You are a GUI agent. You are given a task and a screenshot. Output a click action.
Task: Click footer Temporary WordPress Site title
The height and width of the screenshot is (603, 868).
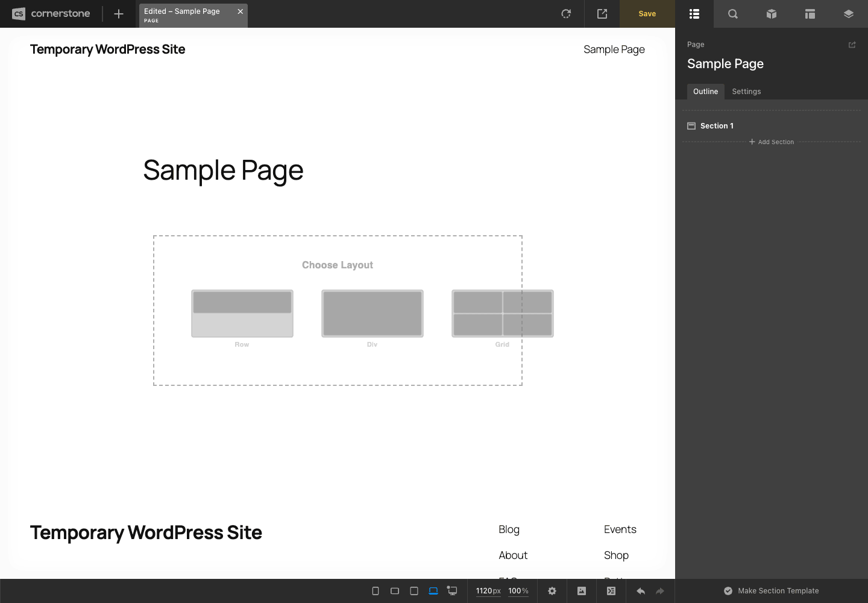click(x=146, y=532)
